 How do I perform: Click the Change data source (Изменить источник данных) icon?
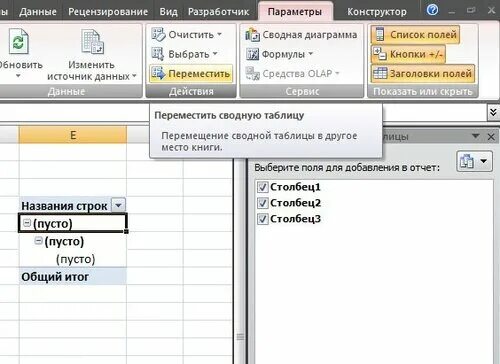point(91,41)
